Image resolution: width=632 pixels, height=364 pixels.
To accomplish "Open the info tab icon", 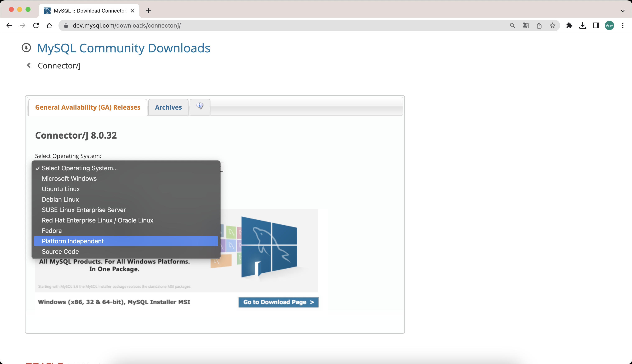I will [200, 106].
